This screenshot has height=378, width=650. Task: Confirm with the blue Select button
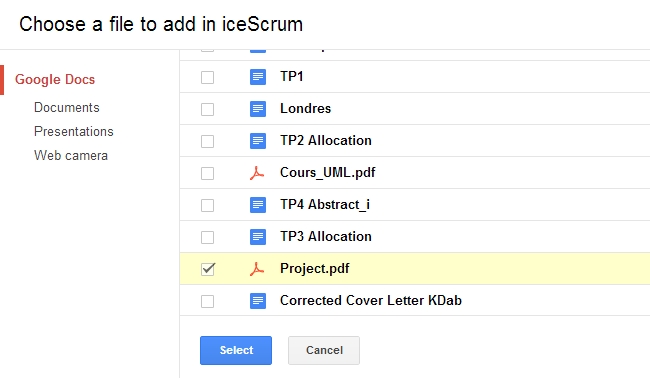pyautogui.click(x=236, y=350)
